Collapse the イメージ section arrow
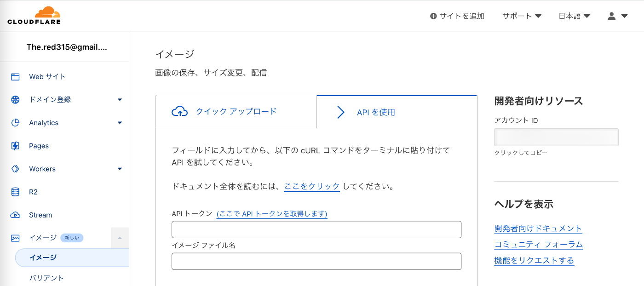The height and width of the screenshot is (286, 644). [x=120, y=238]
